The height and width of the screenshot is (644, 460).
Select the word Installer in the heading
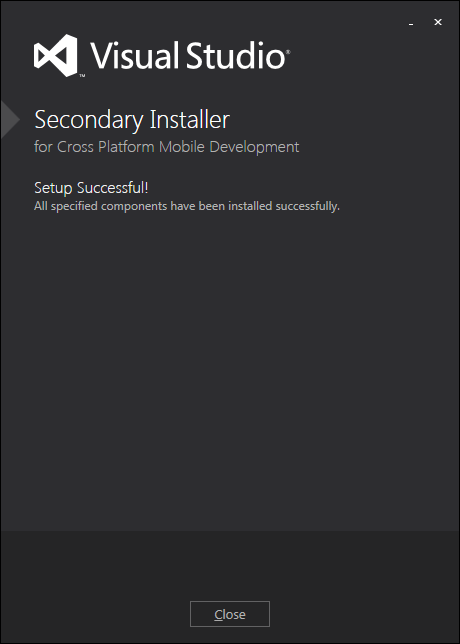(x=189, y=120)
